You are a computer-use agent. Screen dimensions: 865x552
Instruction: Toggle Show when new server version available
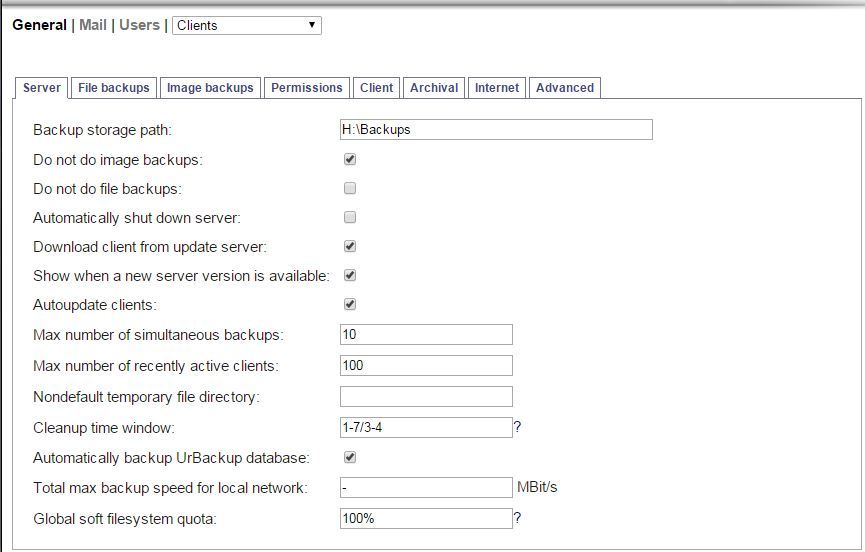point(350,275)
